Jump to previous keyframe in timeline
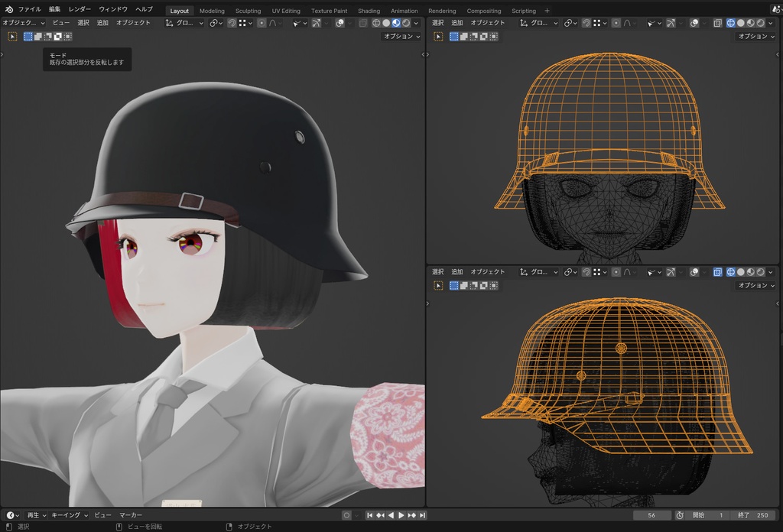 coord(381,515)
